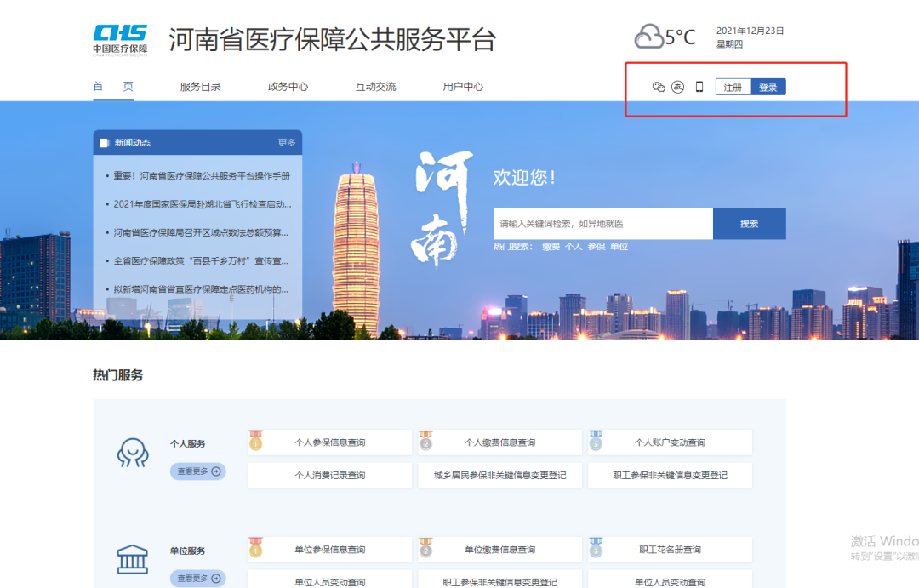Click the weather cloud icon
The height and width of the screenshot is (588, 919).
click(649, 36)
